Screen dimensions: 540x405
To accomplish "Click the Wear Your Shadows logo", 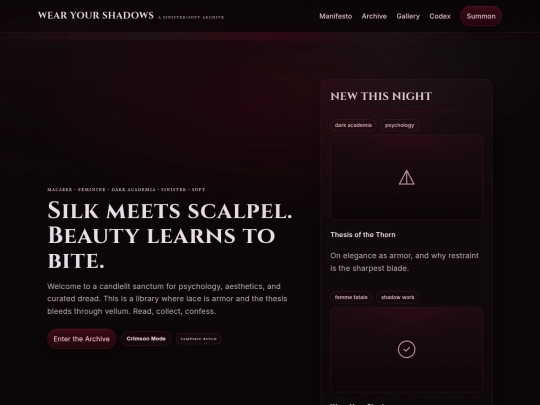I will [x=96, y=15].
